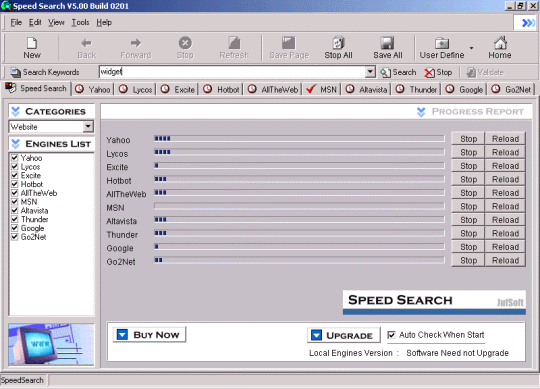Viewport: 540px width, 389px height.
Task: Open the Tools menu
Action: pos(80,23)
